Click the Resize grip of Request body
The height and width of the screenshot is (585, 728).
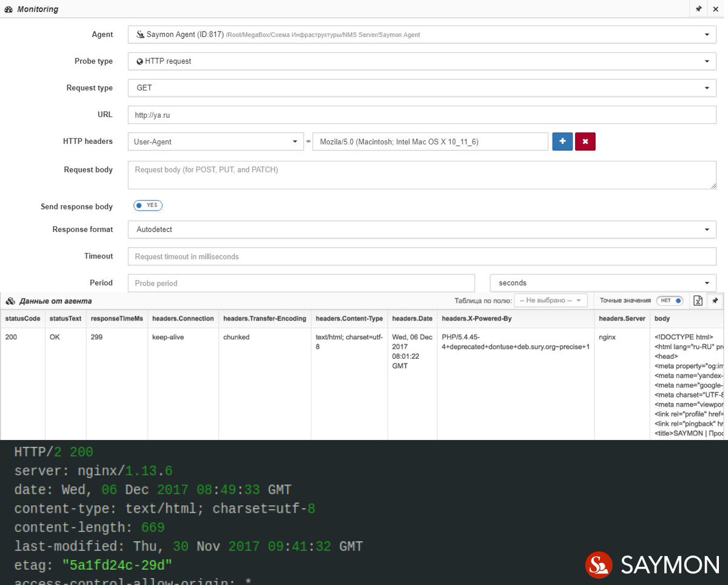[713, 186]
